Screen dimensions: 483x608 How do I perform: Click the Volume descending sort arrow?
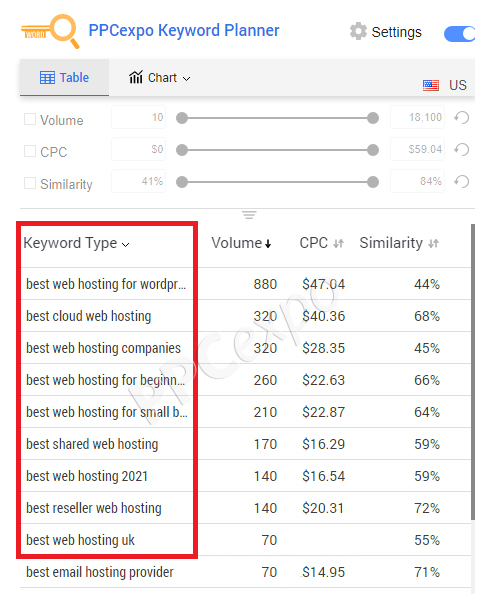(x=268, y=244)
